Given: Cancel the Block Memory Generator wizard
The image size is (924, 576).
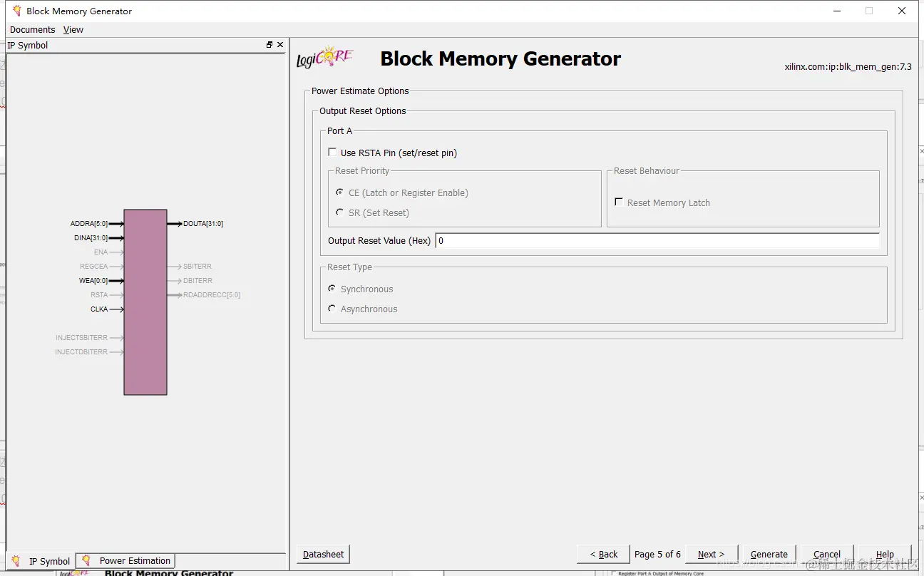Looking at the screenshot, I should (827, 554).
